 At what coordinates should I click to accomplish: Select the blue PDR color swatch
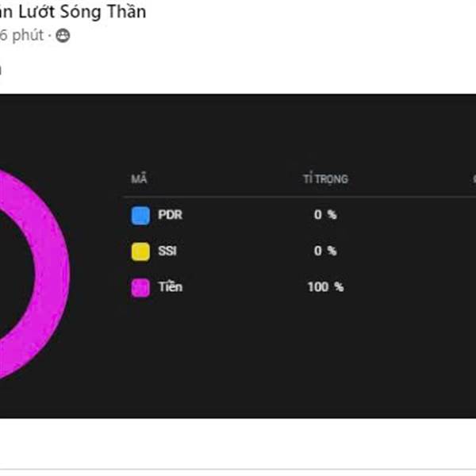coord(140,216)
